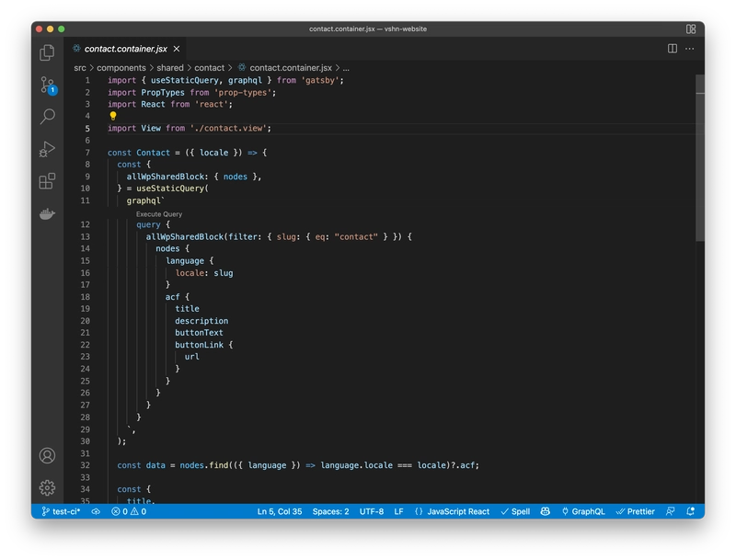The height and width of the screenshot is (560, 736).
Task: Open the feedback icon in status bar
Action: (x=671, y=511)
